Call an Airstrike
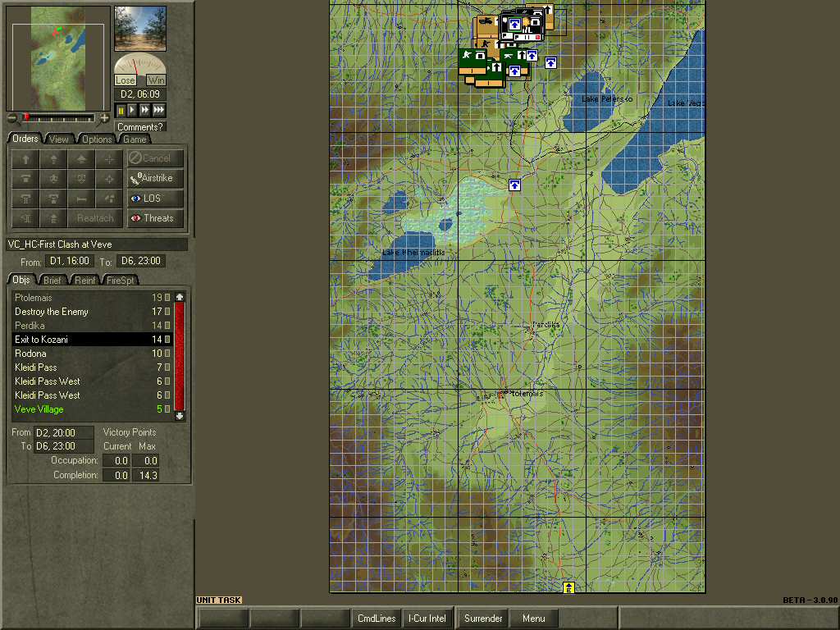The image size is (840, 630). click(155, 178)
